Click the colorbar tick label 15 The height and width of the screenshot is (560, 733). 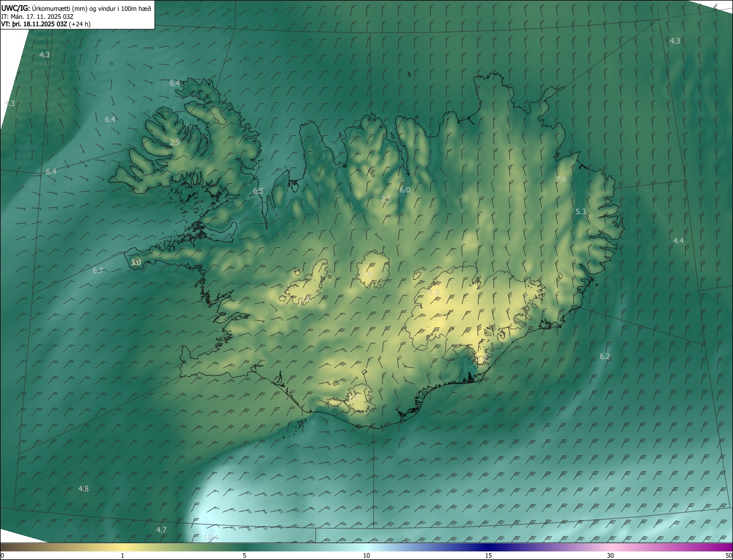click(488, 556)
